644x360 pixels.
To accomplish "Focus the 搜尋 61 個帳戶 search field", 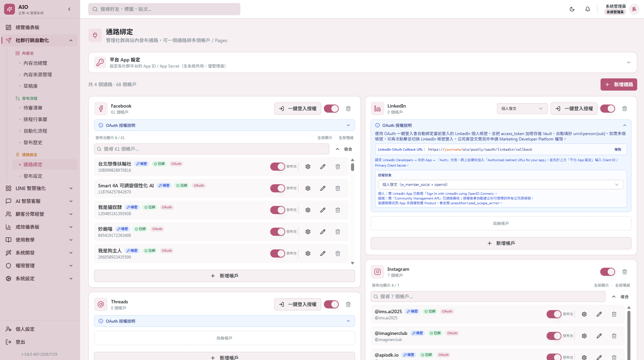I will (x=211, y=149).
